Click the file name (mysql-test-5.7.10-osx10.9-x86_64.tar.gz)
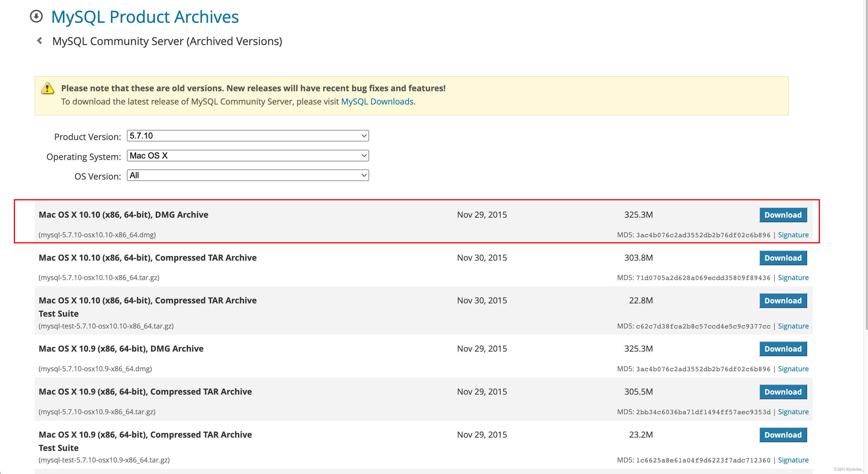The height and width of the screenshot is (474, 868). pos(104,460)
